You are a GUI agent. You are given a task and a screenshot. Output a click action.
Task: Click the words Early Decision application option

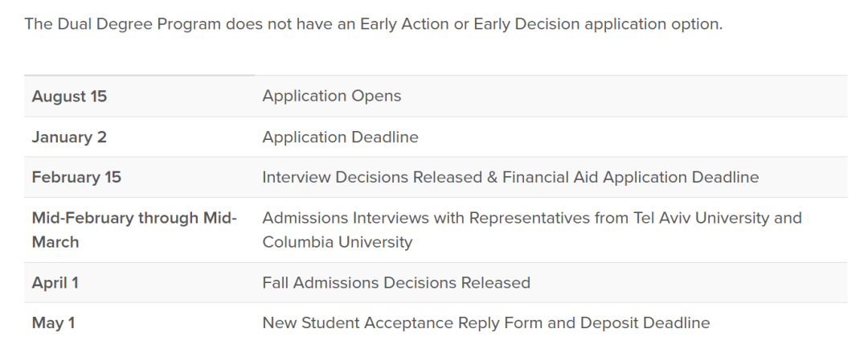click(597, 24)
